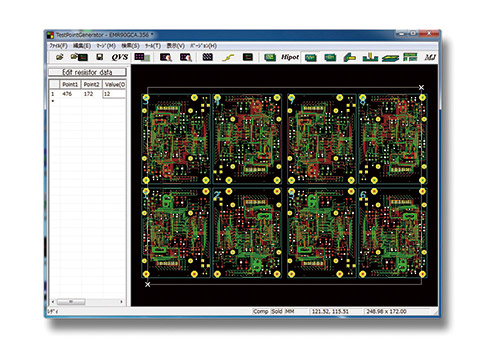Click the black dot-grid array icon
480x360 pixels.
208,57
